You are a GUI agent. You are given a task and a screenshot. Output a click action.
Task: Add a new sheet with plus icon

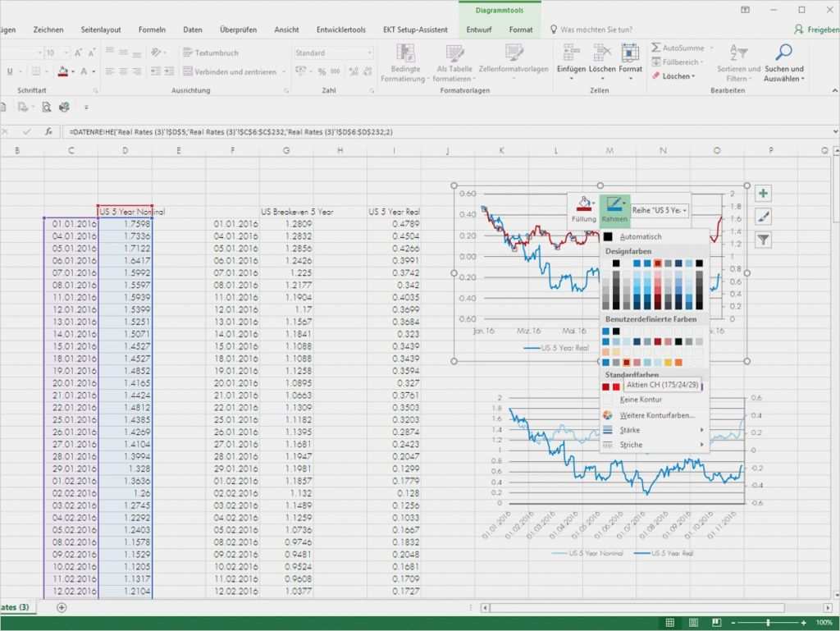tap(62, 607)
